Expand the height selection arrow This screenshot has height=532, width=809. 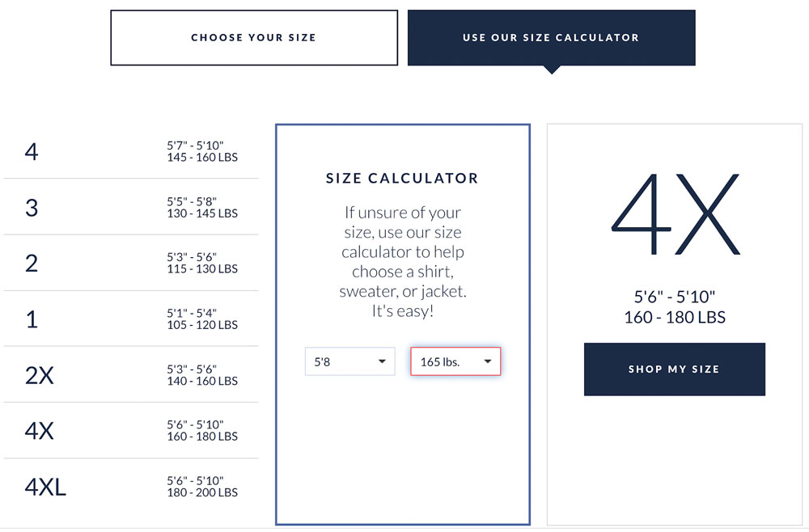click(x=383, y=361)
